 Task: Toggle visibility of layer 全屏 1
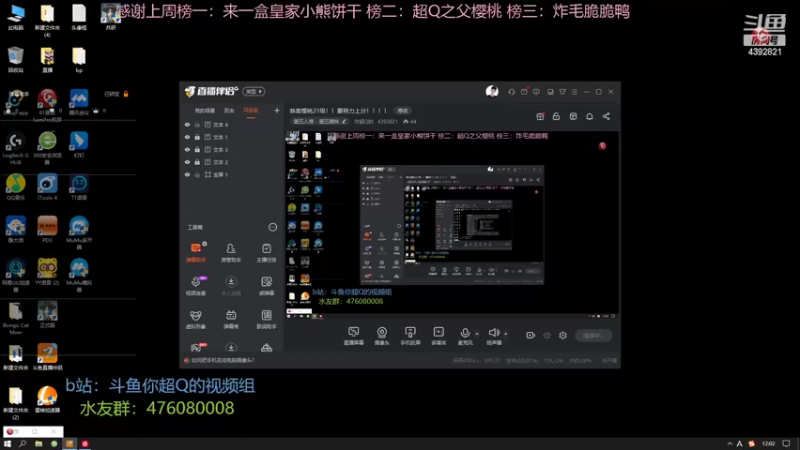pos(187,174)
